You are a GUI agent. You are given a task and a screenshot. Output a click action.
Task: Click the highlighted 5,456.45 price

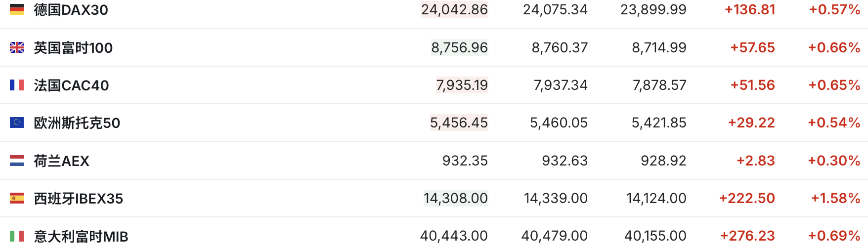(459, 123)
